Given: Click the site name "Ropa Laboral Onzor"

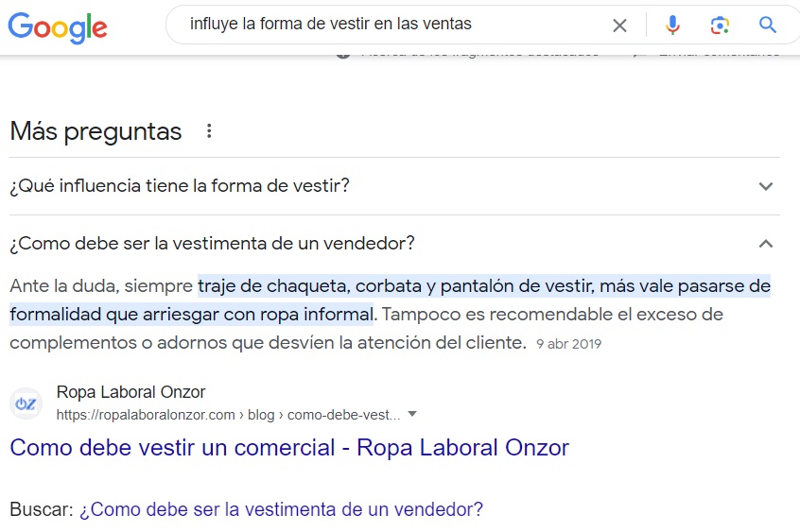Looking at the screenshot, I should pos(130,392).
